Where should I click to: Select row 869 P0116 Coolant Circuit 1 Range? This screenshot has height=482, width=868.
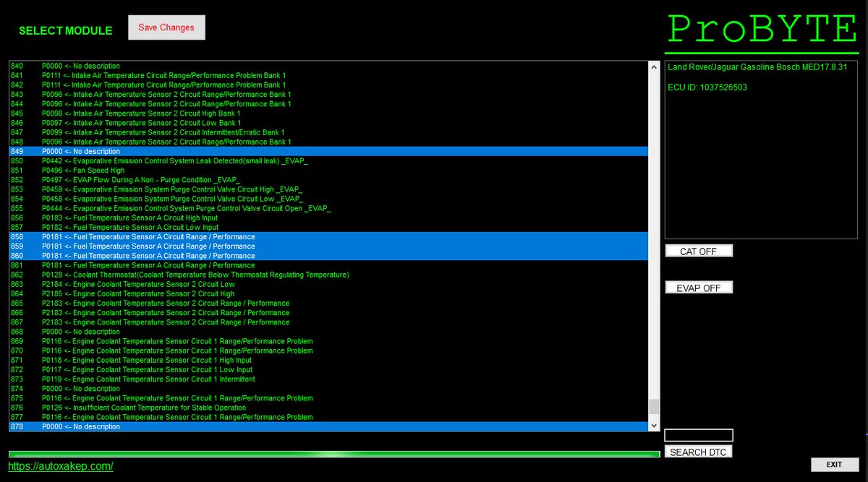(x=328, y=341)
